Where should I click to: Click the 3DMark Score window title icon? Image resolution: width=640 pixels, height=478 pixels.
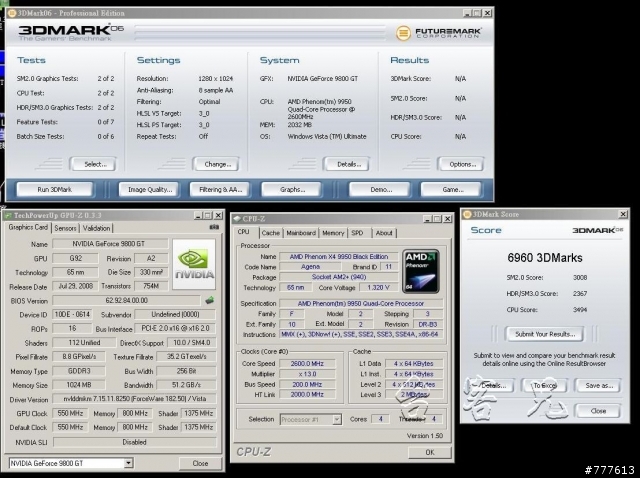467,214
